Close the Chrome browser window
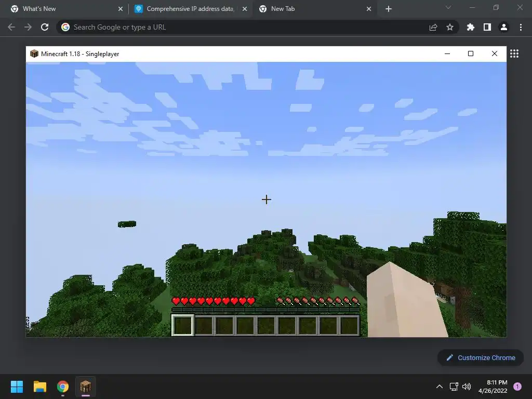 [x=520, y=7]
